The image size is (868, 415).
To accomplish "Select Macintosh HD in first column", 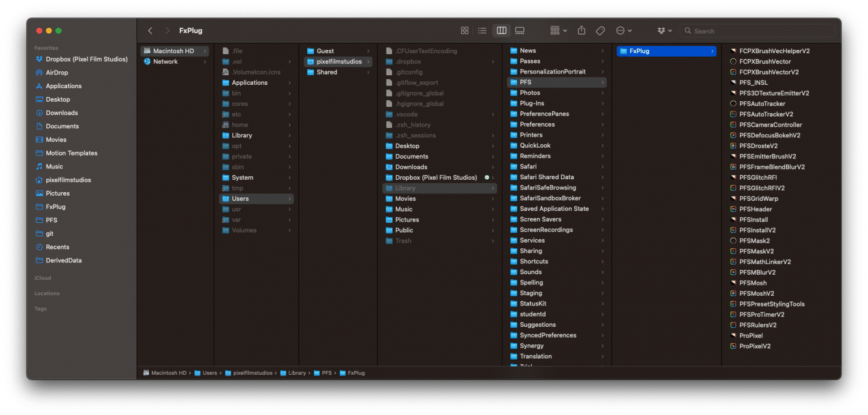I will pyautogui.click(x=175, y=51).
